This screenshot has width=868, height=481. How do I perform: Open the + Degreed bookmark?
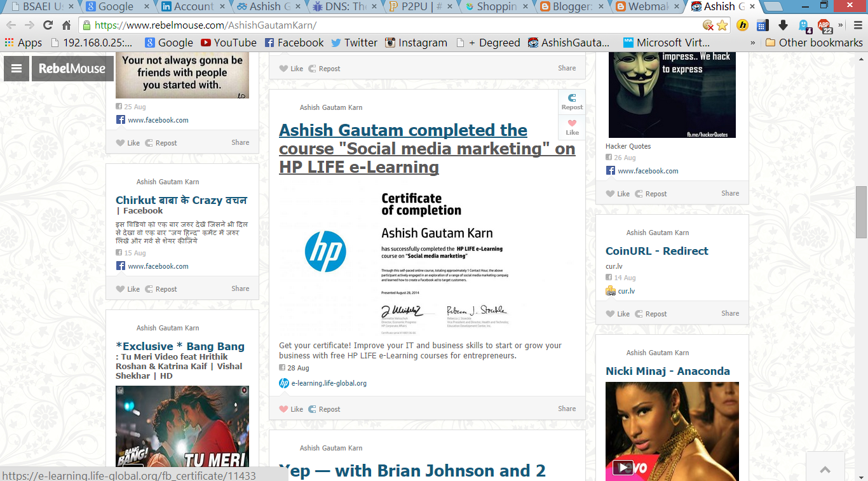(x=489, y=43)
